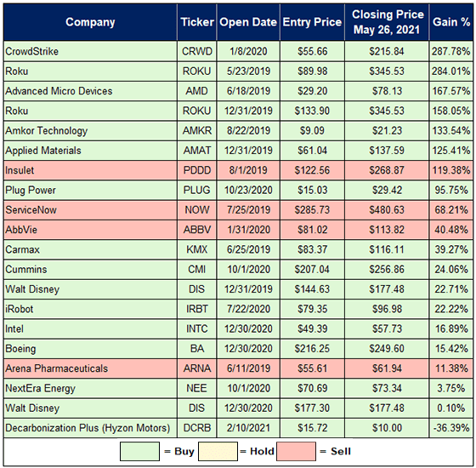
Task: Select the $144.63 entry price cell
Action: point(313,289)
